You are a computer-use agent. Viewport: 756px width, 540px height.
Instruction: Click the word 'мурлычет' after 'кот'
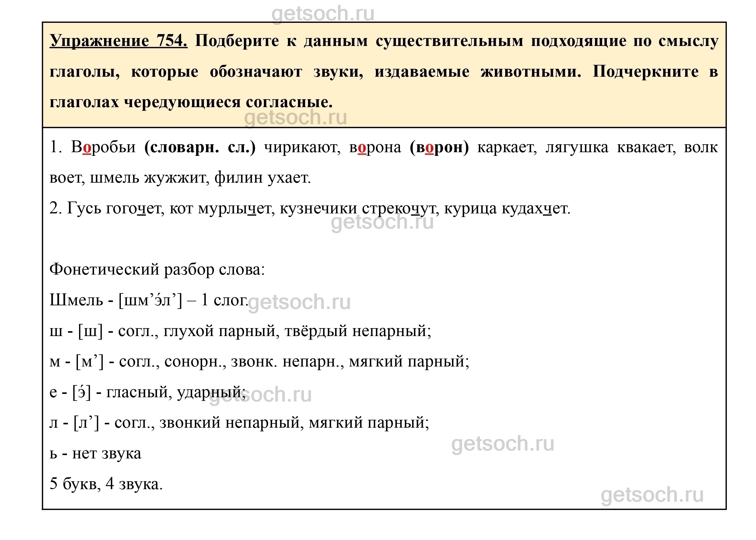(235, 209)
